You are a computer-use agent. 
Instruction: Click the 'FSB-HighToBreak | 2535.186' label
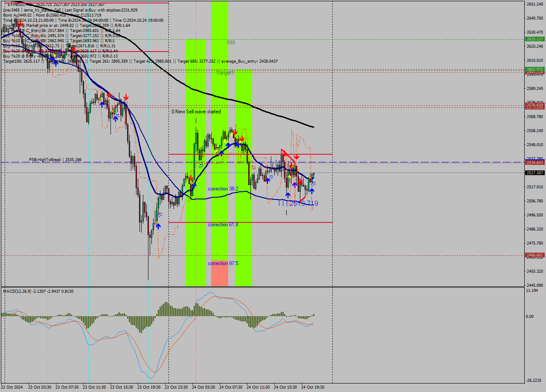[x=55, y=159]
